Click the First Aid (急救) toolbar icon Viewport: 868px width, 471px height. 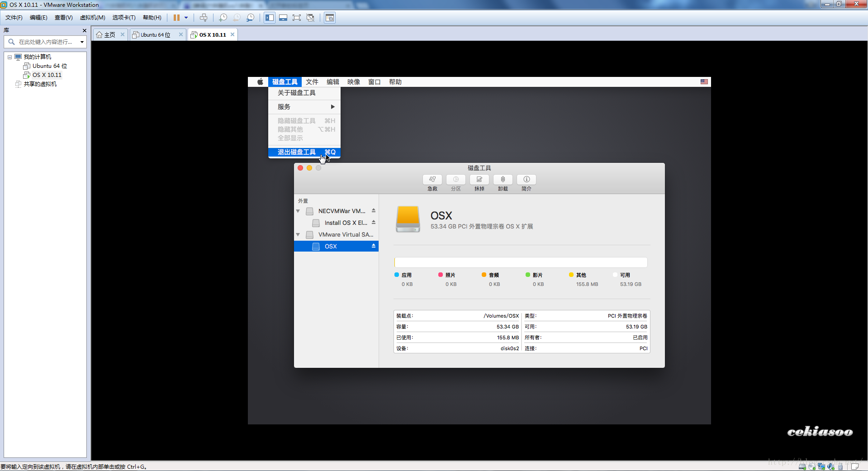pyautogui.click(x=432, y=179)
